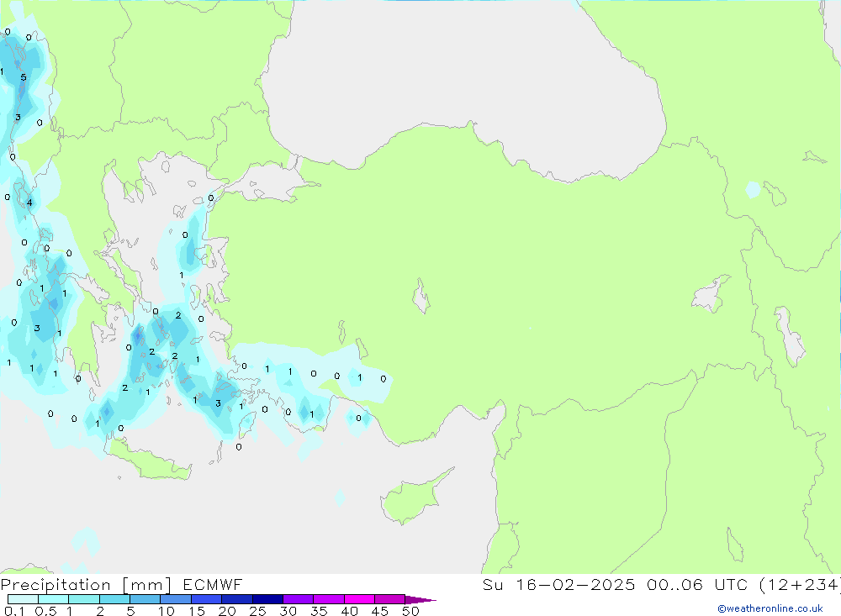841x616 pixels.
Task: Click the 10–15 mm legend swatch
Action: coord(176,599)
